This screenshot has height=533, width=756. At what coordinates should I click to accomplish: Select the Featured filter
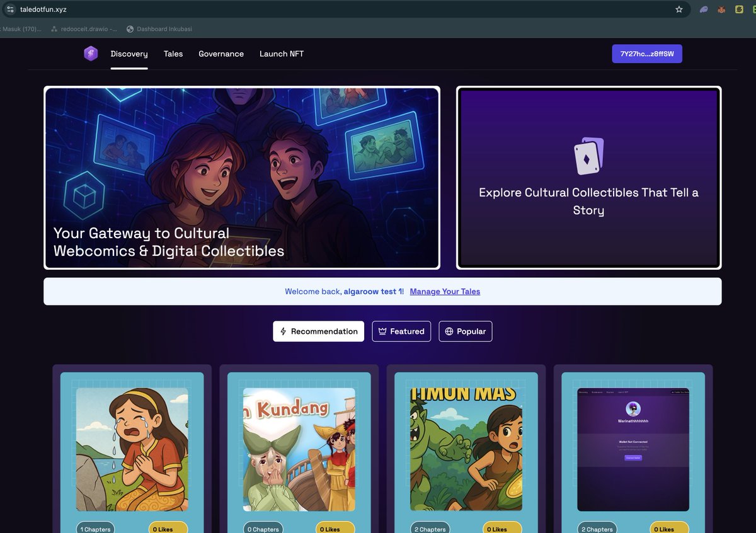401,331
